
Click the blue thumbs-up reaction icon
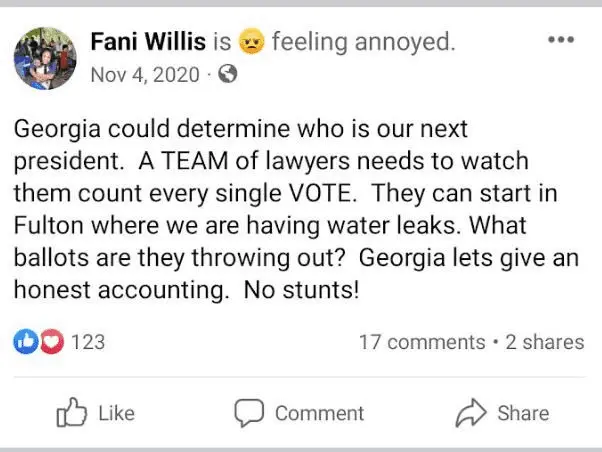(25, 342)
